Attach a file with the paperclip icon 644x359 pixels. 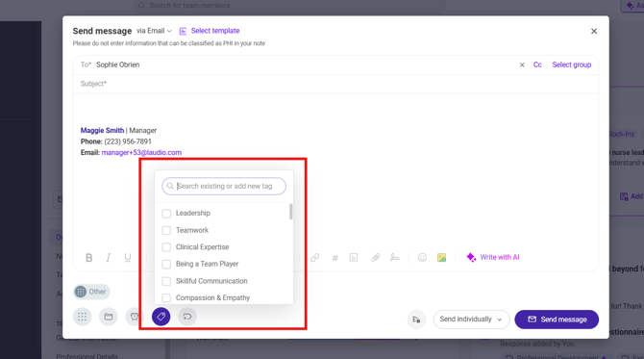point(376,258)
